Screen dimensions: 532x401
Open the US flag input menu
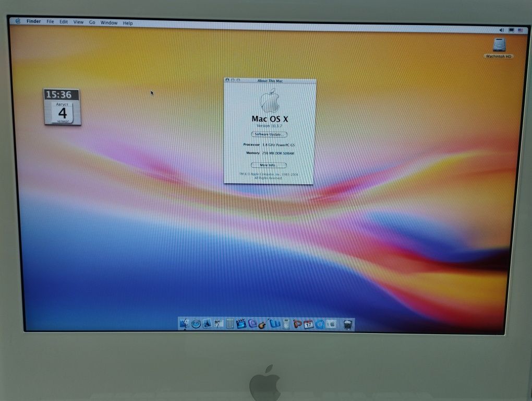521,30
